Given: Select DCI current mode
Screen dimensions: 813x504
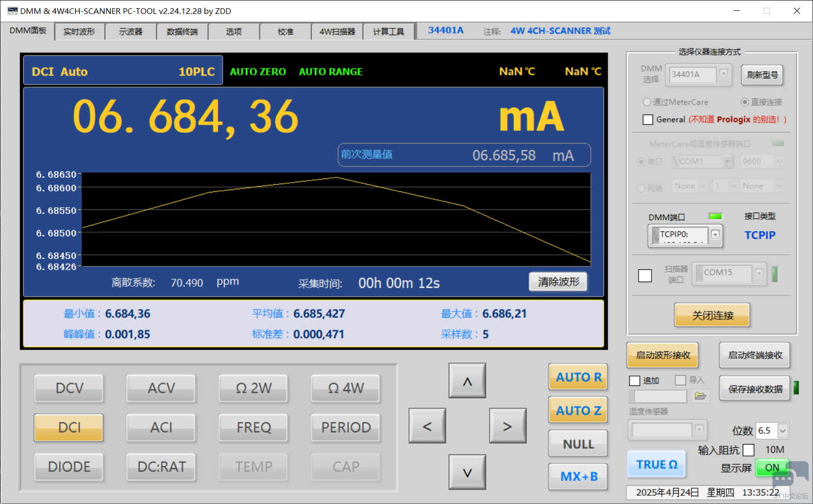Looking at the screenshot, I should click(x=69, y=427).
